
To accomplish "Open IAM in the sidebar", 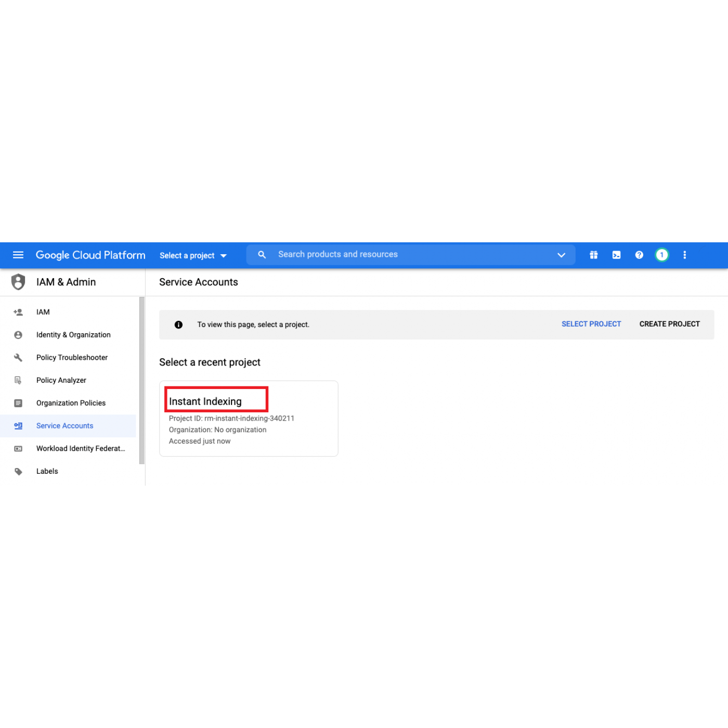I will pyautogui.click(x=43, y=312).
